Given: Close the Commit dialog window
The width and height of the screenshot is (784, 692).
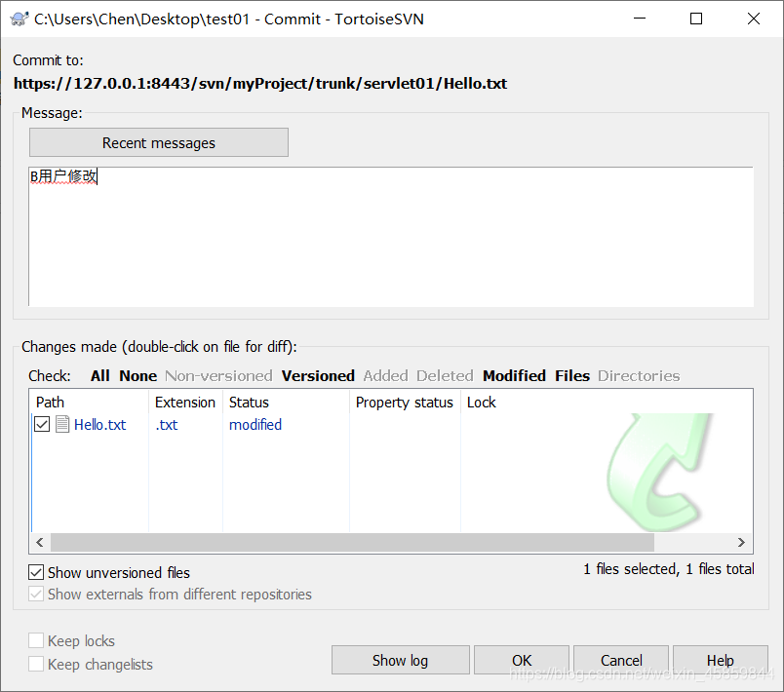Looking at the screenshot, I should (x=754, y=19).
